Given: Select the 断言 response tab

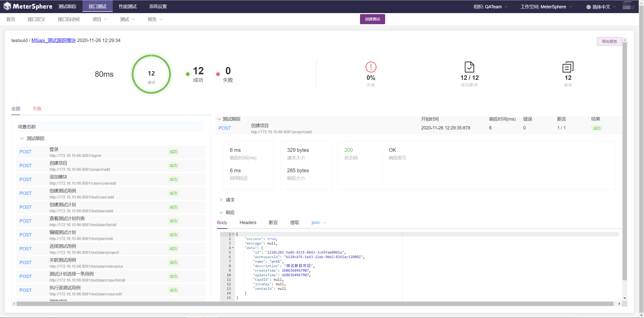Looking at the screenshot, I should tap(273, 223).
